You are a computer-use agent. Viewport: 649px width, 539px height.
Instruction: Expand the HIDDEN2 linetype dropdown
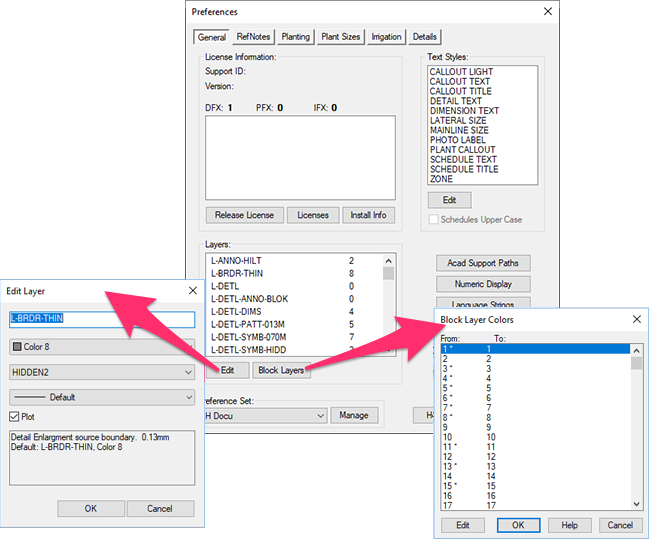click(x=102, y=372)
